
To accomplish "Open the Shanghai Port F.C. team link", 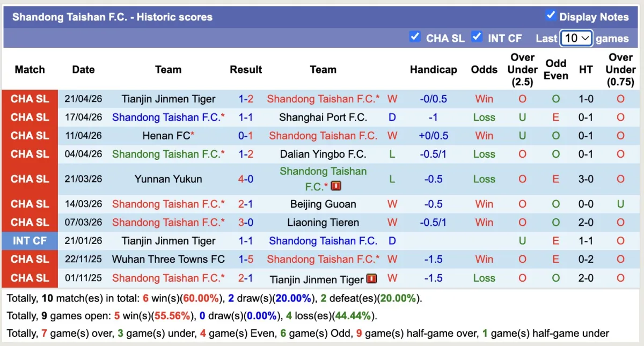I will click(323, 117).
